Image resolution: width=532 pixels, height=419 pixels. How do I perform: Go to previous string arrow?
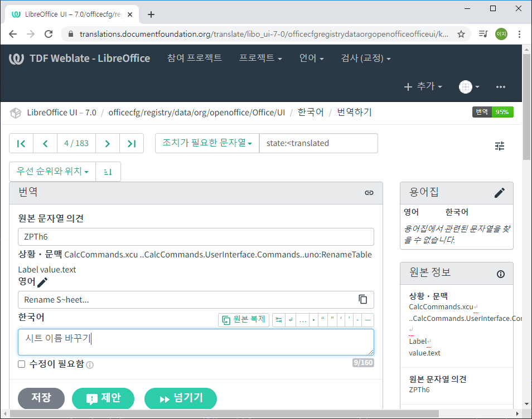pyautogui.click(x=45, y=143)
